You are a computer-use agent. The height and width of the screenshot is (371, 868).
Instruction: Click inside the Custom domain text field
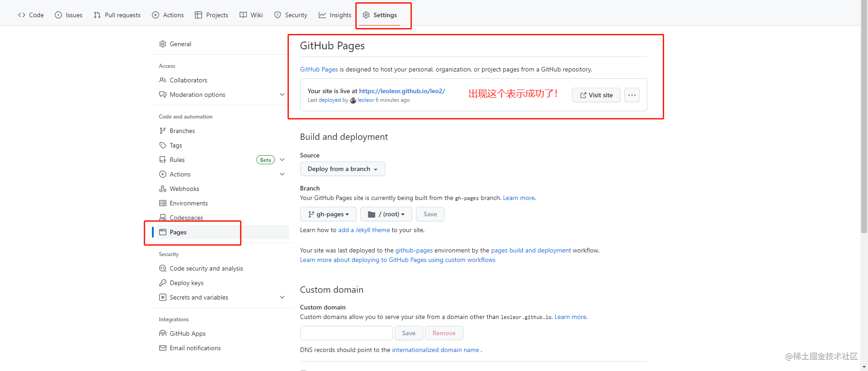pyautogui.click(x=346, y=333)
